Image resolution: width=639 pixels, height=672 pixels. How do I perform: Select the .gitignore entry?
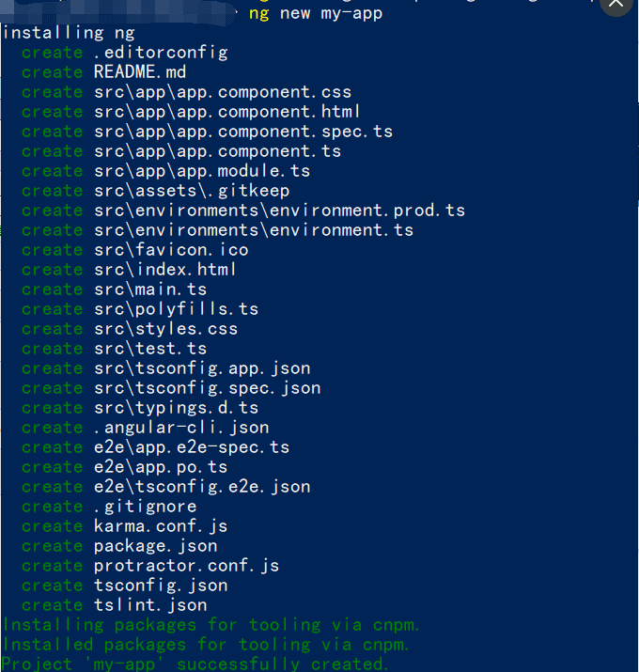(145, 507)
